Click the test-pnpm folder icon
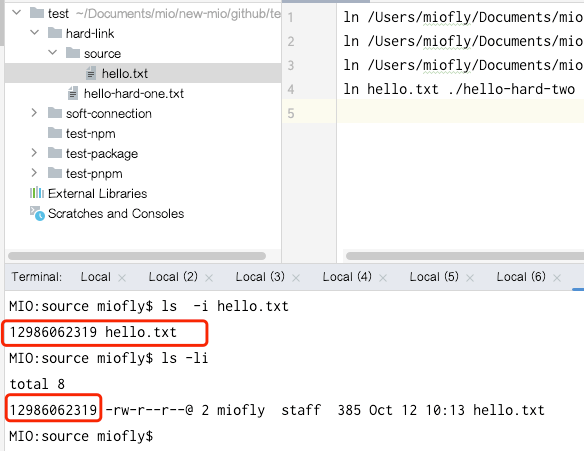Image resolution: width=584 pixels, height=451 pixels. pos(55,173)
